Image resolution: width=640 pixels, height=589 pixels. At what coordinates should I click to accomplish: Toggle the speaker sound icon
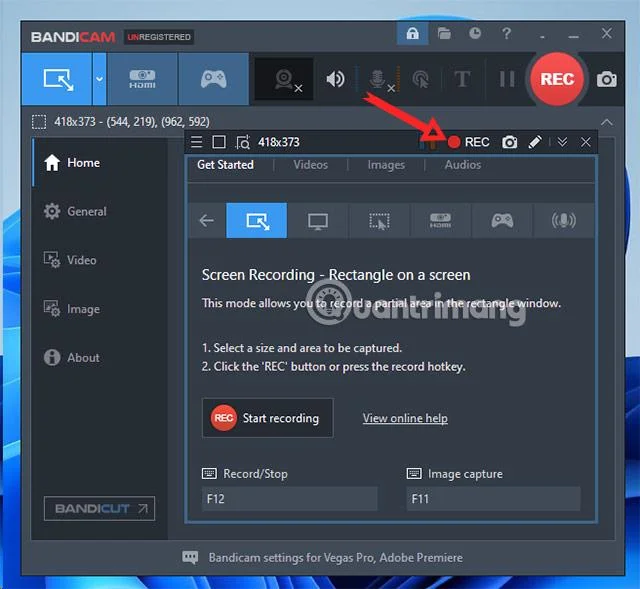pos(335,79)
